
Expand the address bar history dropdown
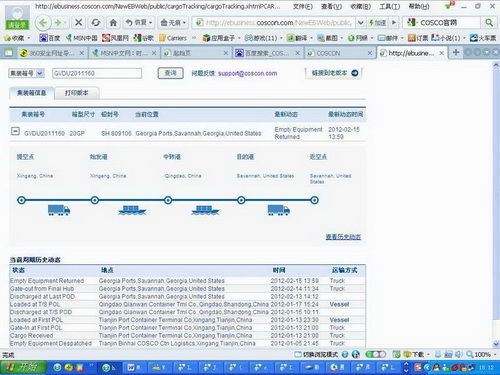pyautogui.click(x=361, y=23)
